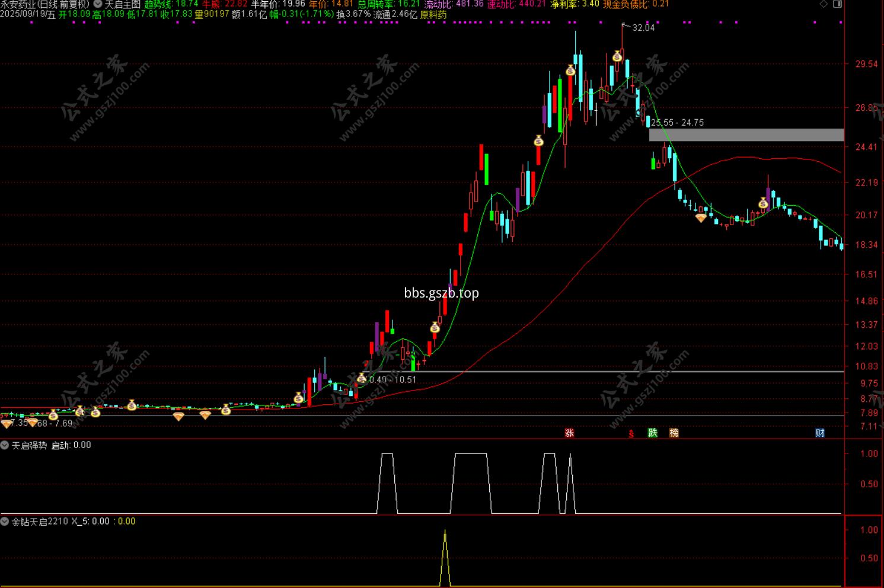The image size is (884, 588).
Task: Expand 金钻天启2210 indicator menu arrow
Action: click(5, 522)
